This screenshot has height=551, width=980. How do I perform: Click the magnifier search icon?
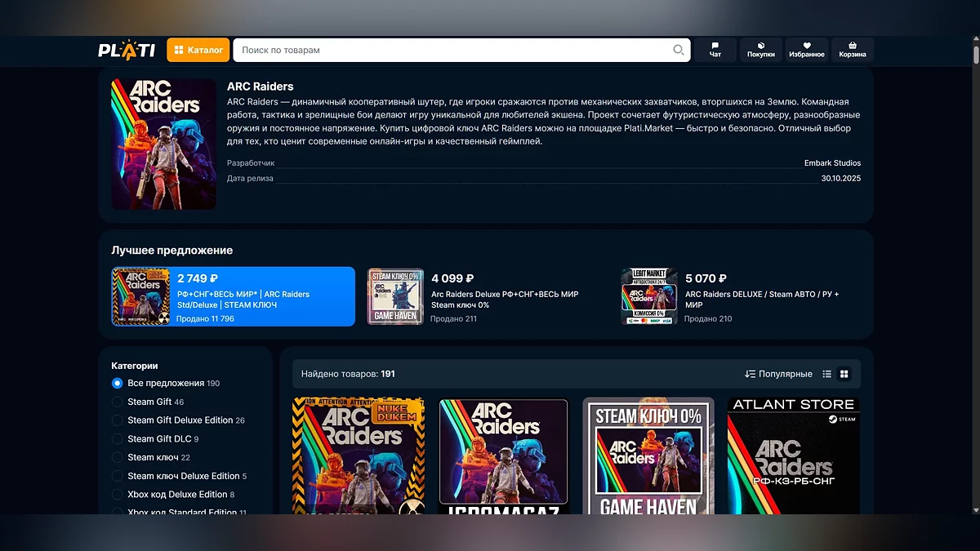coord(678,50)
